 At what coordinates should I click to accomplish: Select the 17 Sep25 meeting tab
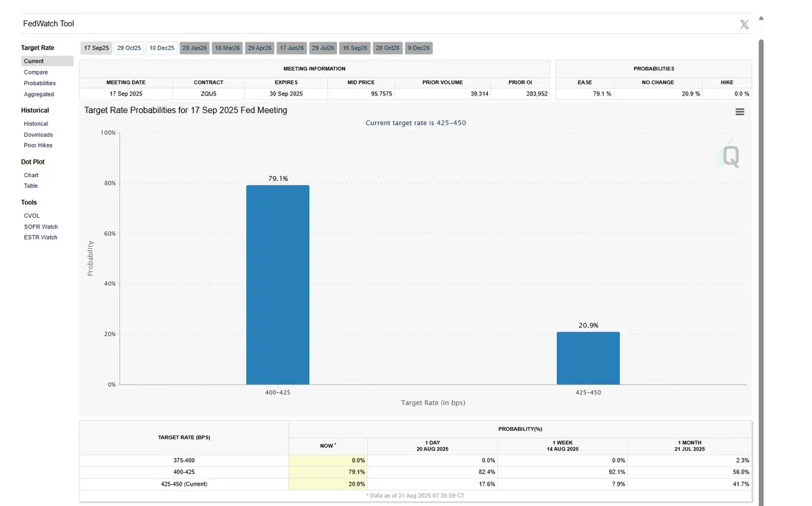pos(96,48)
